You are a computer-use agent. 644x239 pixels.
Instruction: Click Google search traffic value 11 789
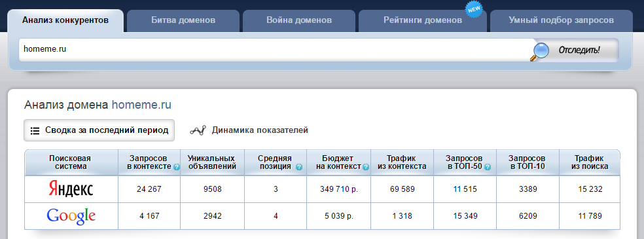tap(590, 216)
